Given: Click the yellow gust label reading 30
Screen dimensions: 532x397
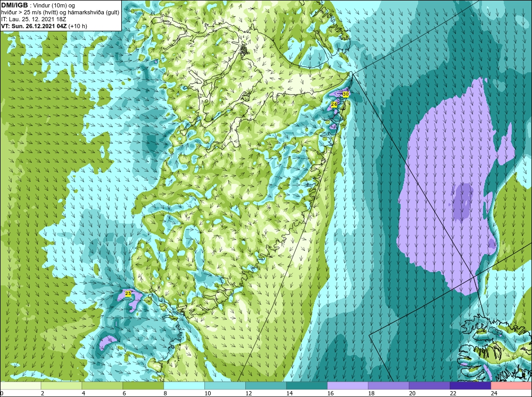Looking at the screenshot, I should pyautogui.click(x=345, y=94).
